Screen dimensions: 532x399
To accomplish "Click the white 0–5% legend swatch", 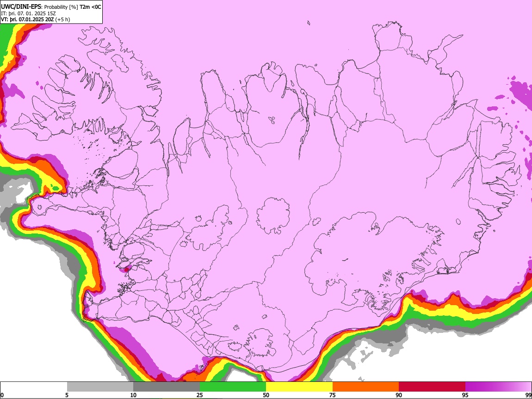I will click(34, 387).
